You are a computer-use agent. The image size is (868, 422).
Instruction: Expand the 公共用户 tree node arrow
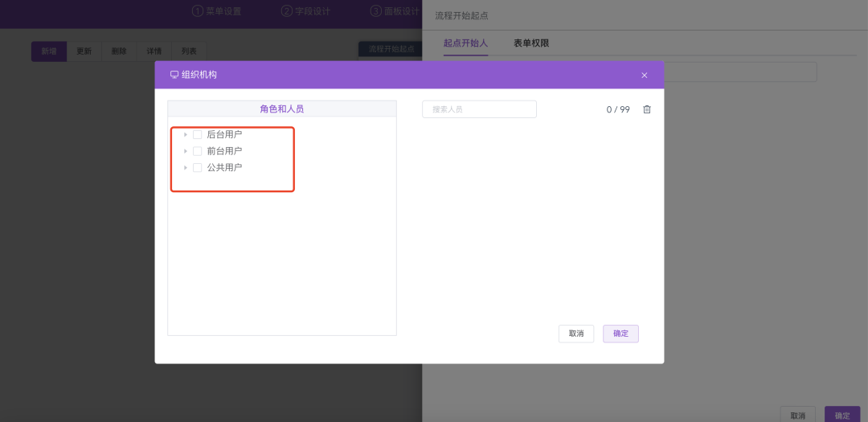point(185,168)
